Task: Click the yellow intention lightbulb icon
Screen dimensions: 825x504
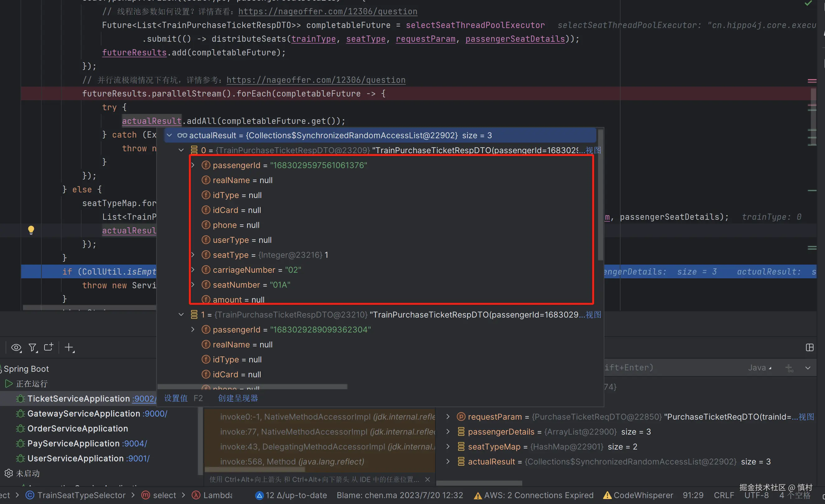Action: pyautogui.click(x=31, y=230)
